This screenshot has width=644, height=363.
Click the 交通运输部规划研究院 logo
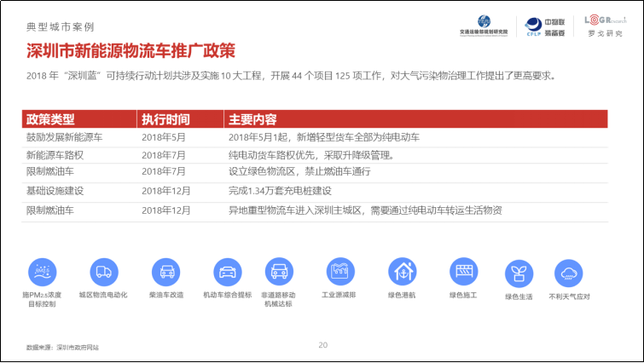[483, 25]
